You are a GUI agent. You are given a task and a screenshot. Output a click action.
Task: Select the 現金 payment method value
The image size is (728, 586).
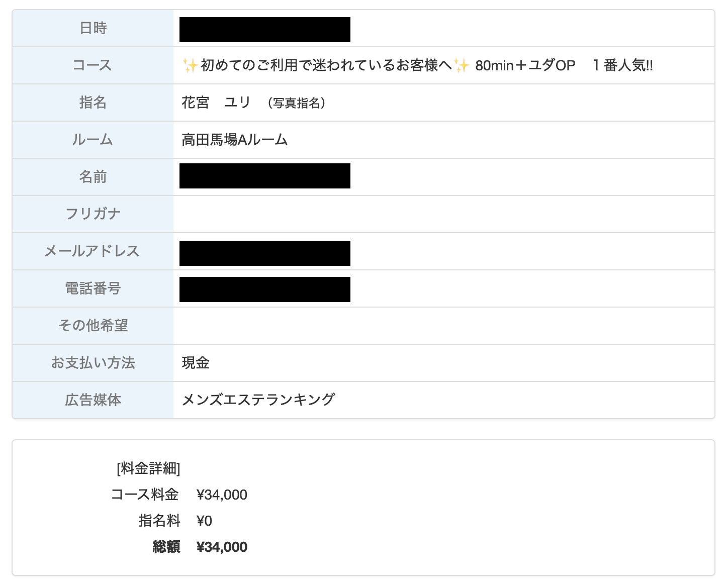coord(196,363)
